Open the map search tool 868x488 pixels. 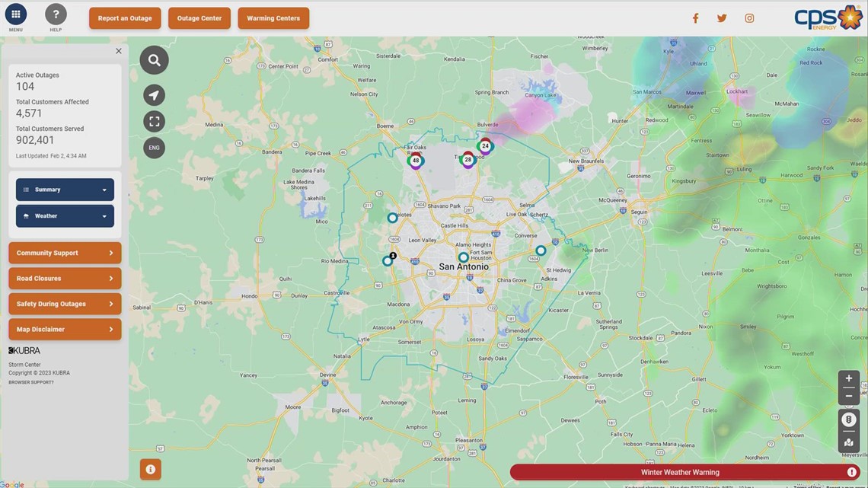click(154, 60)
